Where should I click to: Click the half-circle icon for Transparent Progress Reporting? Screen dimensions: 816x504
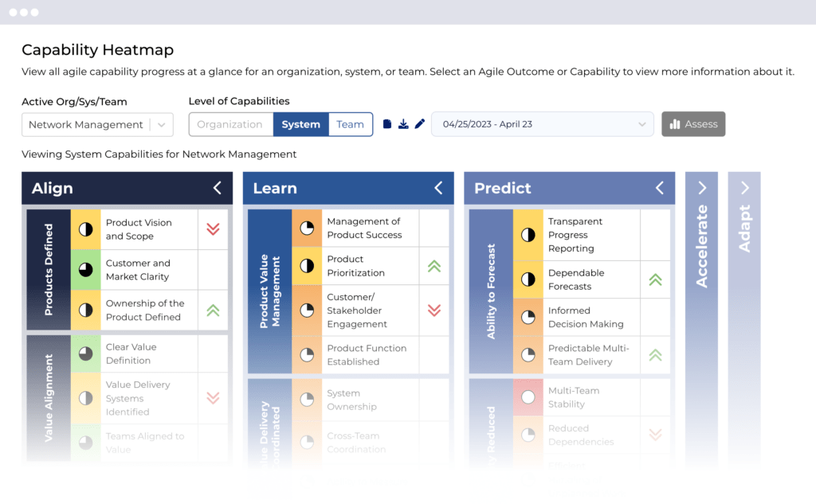pos(528,235)
